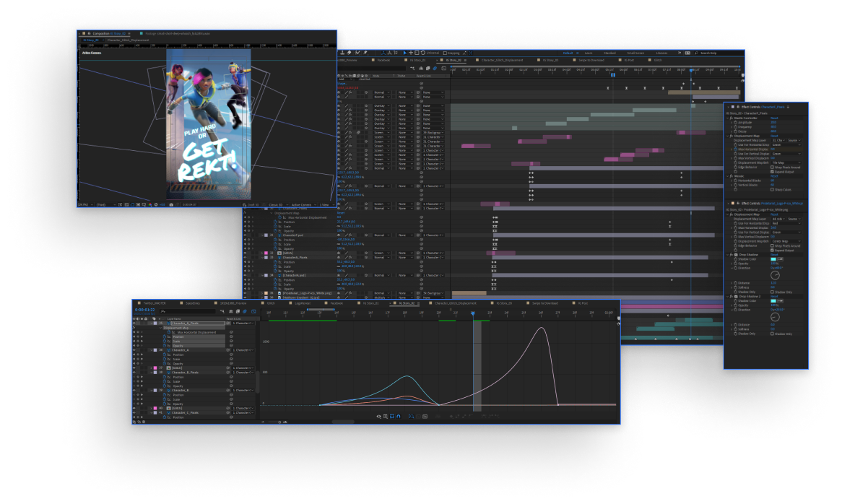Toggle Wrap Pixels Around in CharacterF_Pixels effects
Screen dimensions: 842x504
(x=772, y=168)
